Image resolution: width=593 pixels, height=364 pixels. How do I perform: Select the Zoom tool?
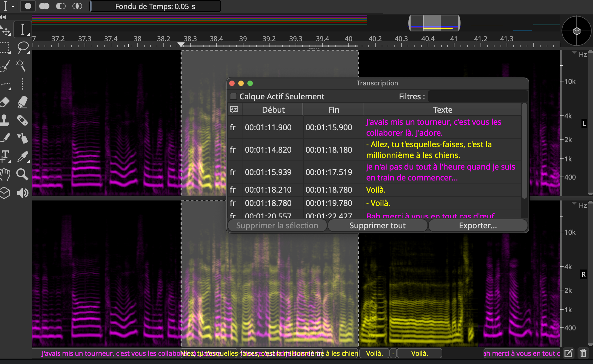23,174
